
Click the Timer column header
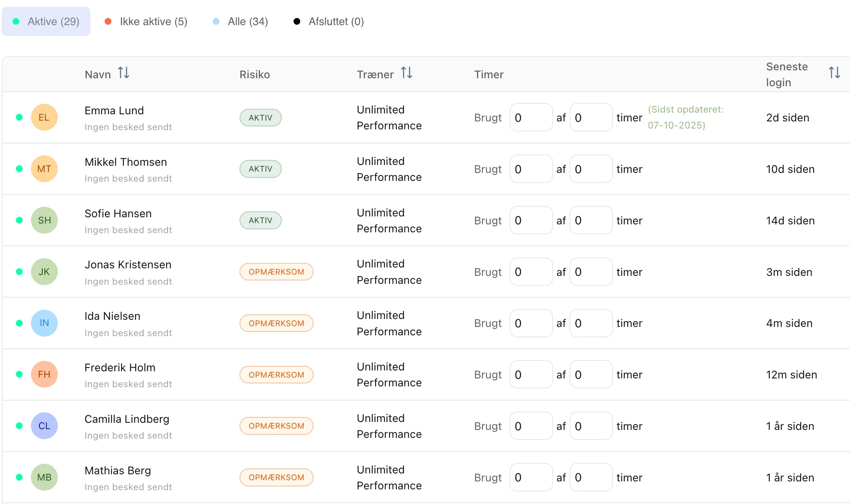point(489,75)
